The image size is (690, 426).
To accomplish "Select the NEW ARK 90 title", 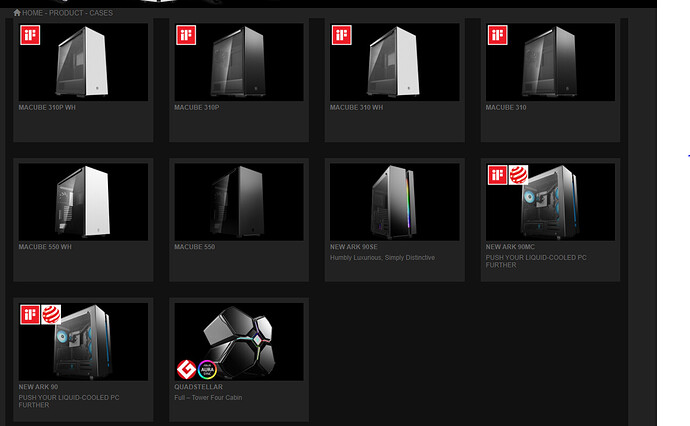I will pyautogui.click(x=38, y=387).
